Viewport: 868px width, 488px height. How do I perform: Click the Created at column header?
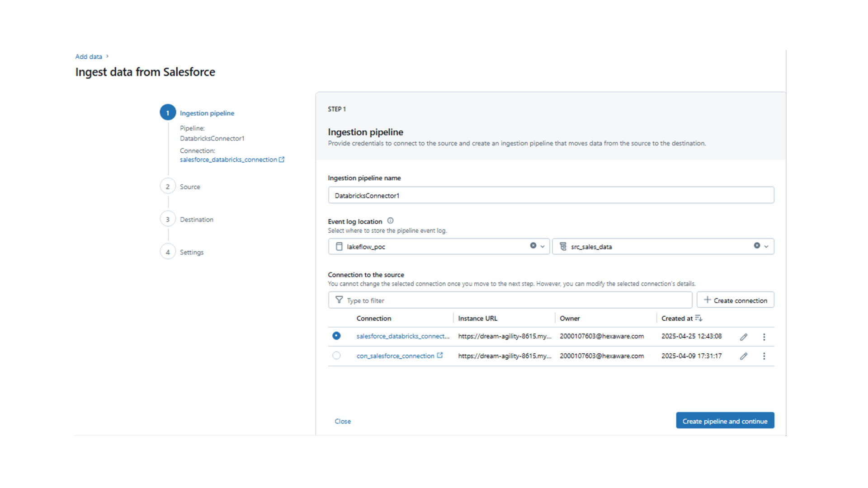pyautogui.click(x=677, y=318)
